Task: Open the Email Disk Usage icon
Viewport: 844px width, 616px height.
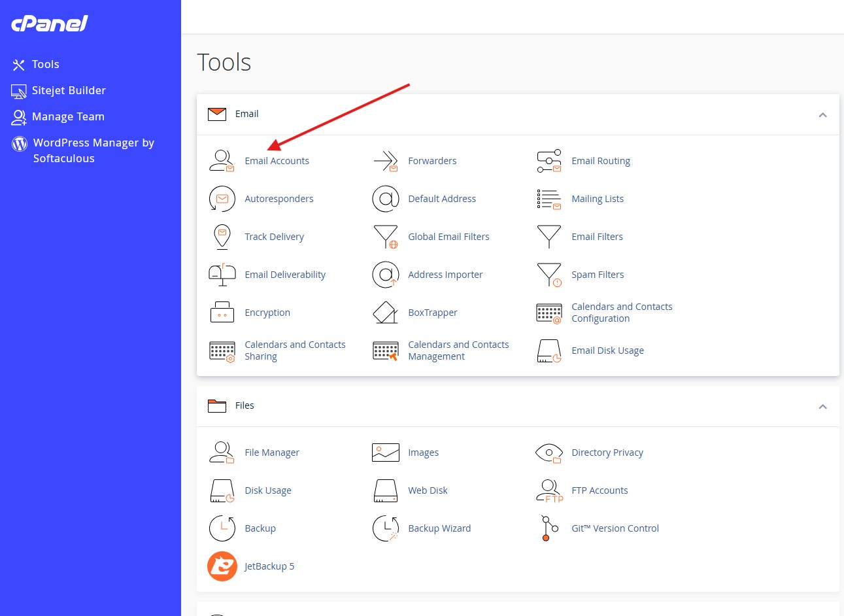Action: point(549,351)
